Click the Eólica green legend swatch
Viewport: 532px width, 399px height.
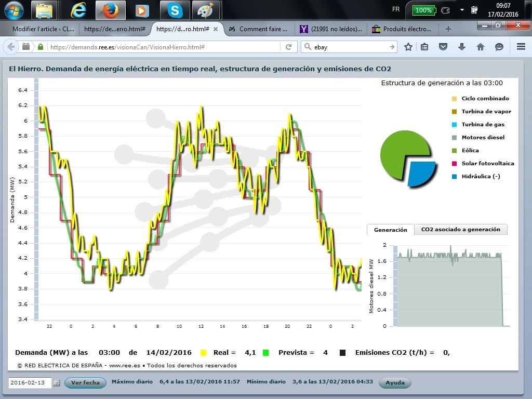[454, 151]
